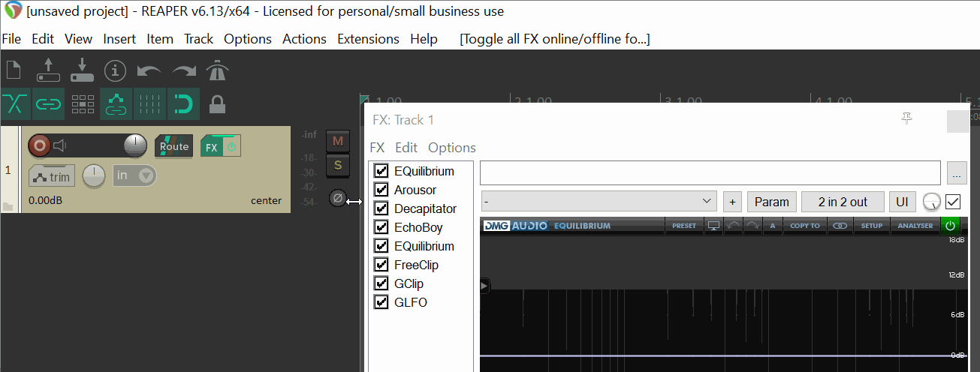Toggle ripple editing grid icon
980x372 pixels.
83,104
